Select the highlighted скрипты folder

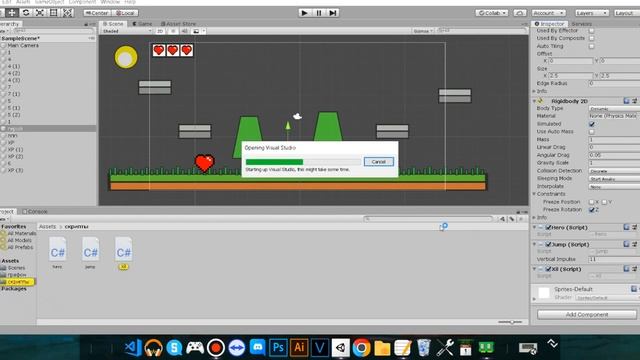point(18,282)
